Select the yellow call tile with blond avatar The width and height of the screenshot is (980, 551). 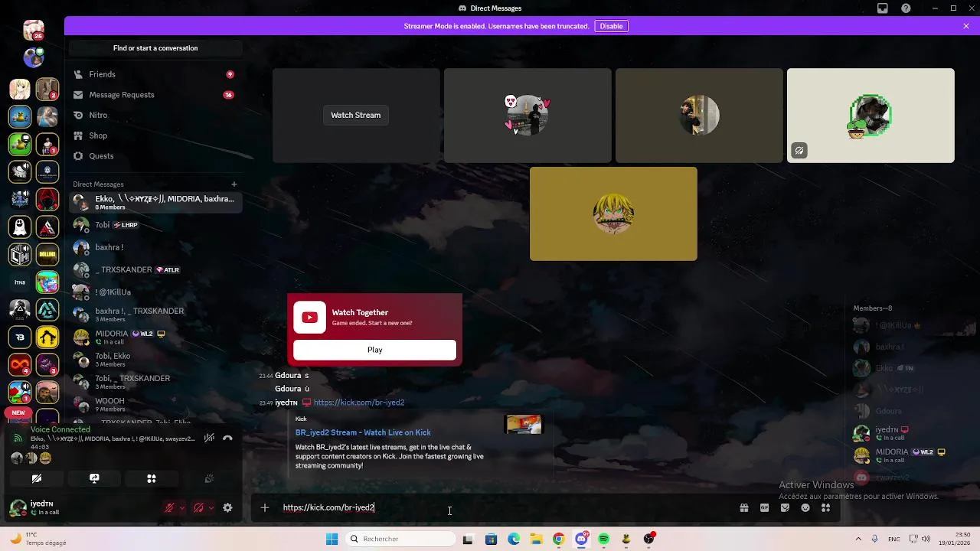click(613, 214)
